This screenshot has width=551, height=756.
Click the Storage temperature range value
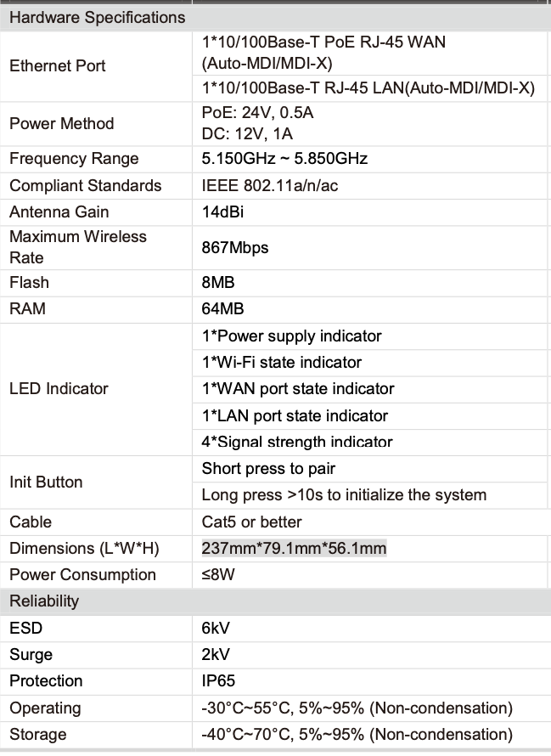357,734
